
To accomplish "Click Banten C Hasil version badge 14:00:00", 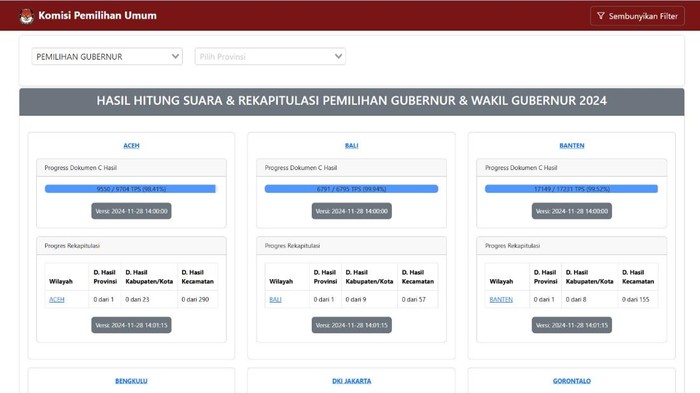I will point(572,211).
